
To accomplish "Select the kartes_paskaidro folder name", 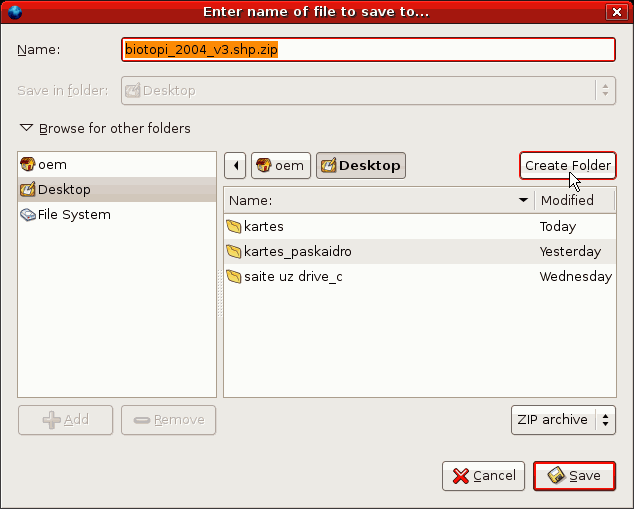I will click(298, 251).
